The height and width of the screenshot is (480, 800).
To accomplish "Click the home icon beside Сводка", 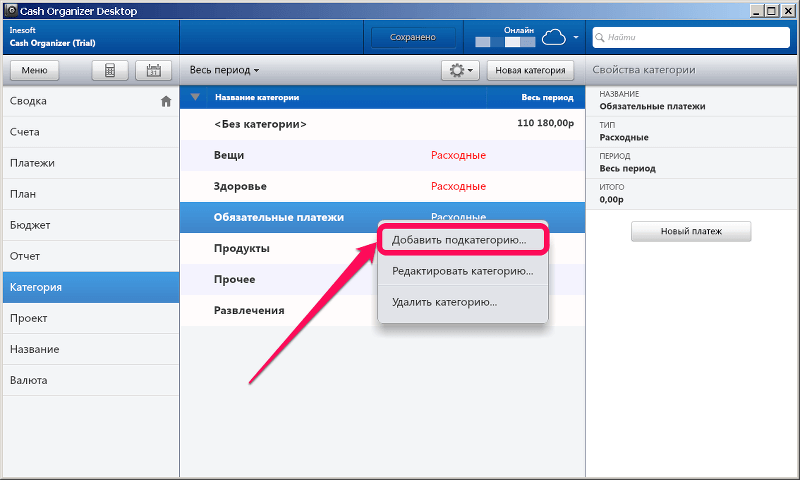I will (x=166, y=101).
